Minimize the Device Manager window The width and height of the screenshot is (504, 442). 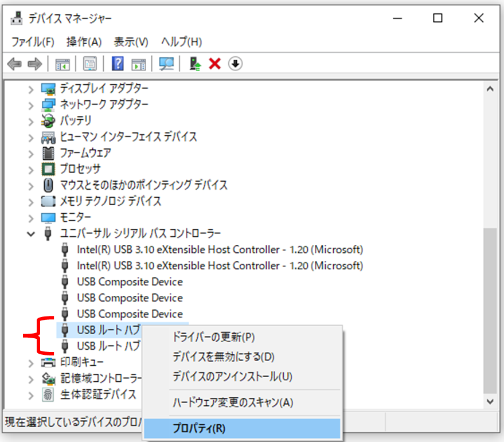pyautogui.click(x=397, y=18)
